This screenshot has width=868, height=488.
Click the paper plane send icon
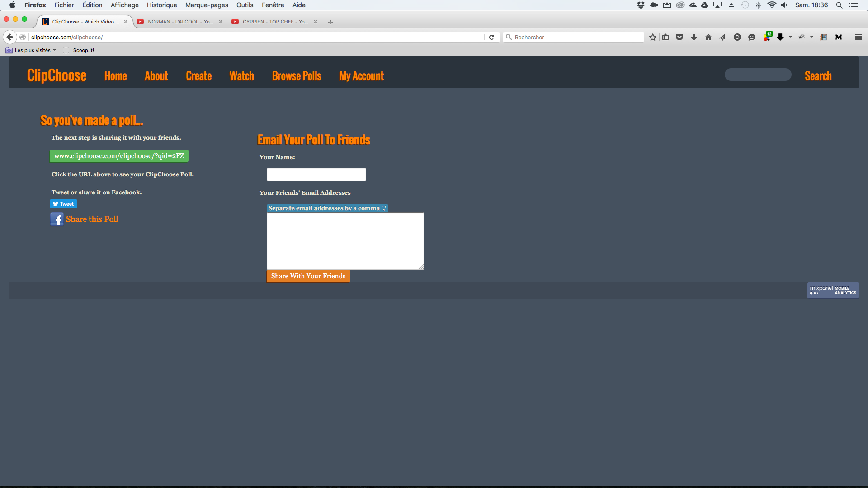click(722, 37)
